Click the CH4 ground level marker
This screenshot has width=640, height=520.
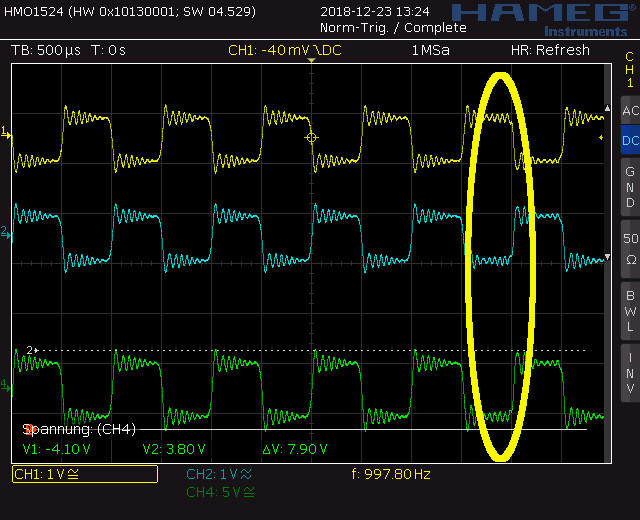point(6,385)
